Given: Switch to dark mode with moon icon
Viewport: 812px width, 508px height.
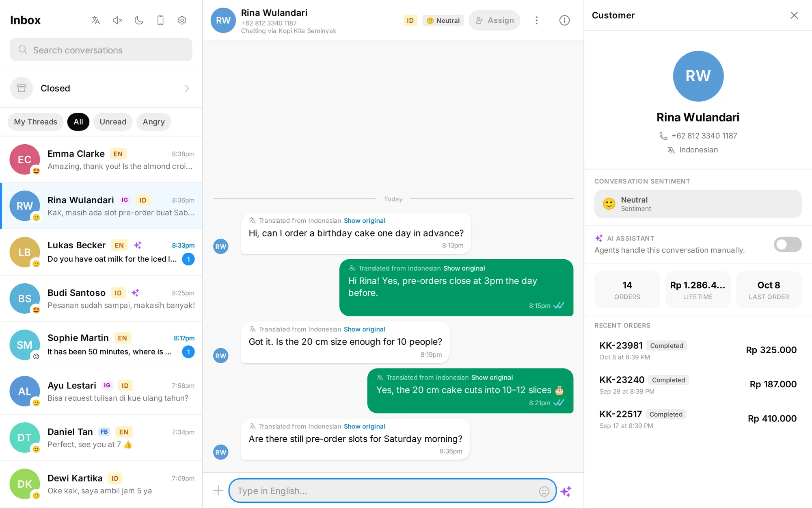Looking at the screenshot, I should click(x=139, y=20).
